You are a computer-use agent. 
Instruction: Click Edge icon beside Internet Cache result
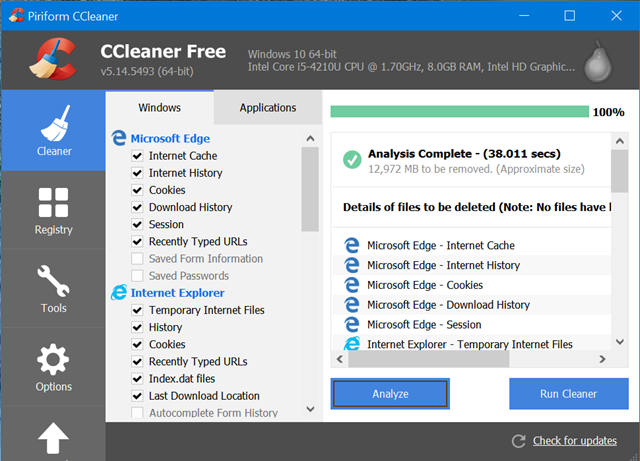pos(351,245)
